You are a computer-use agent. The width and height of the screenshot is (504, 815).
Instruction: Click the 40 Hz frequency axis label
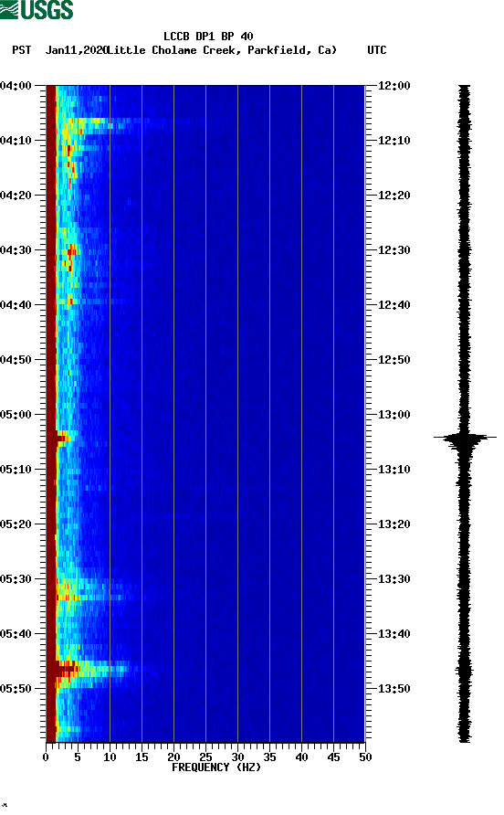(x=301, y=757)
